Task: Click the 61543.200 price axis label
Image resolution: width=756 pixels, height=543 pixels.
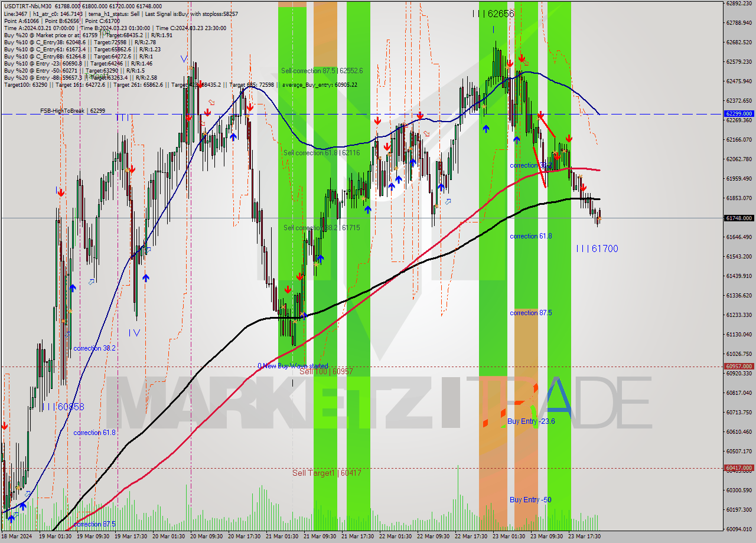Action: coord(739,256)
